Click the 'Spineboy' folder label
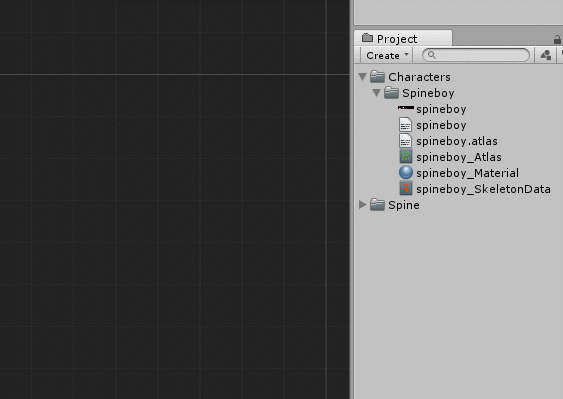The width and height of the screenshot is (563, 399). [x=428, y=93]
